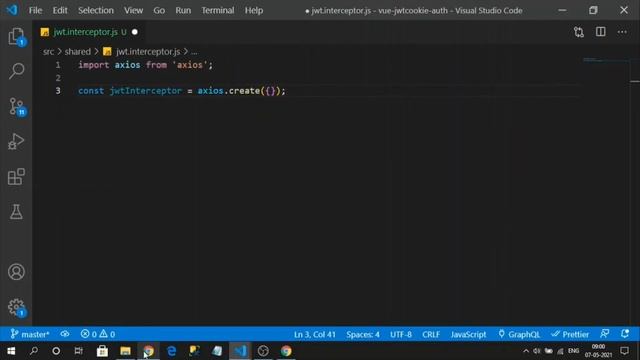Click the master branch in status bar
This screenshot has width=640, height=360.
[30, 334]
